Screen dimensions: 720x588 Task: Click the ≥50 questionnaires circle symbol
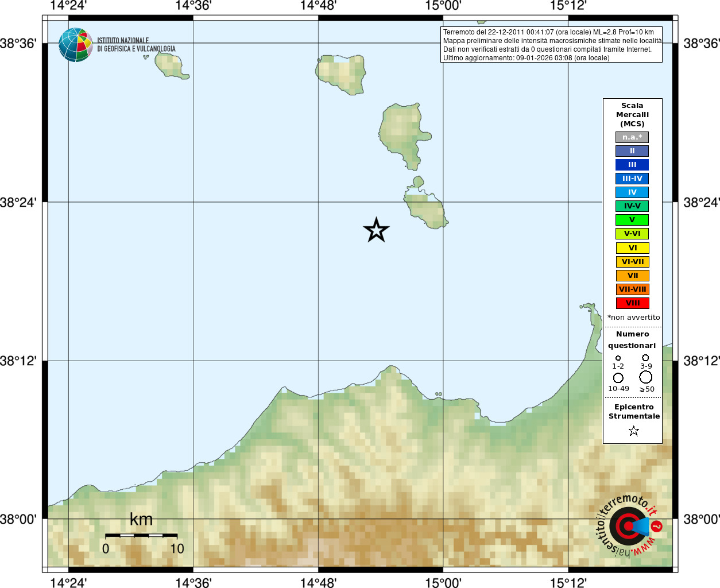click(645, 377)
